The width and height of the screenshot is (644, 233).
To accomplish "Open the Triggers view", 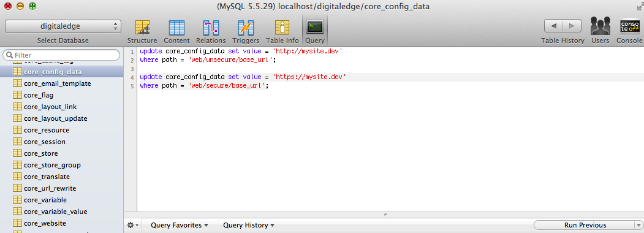I will point(246,32).
